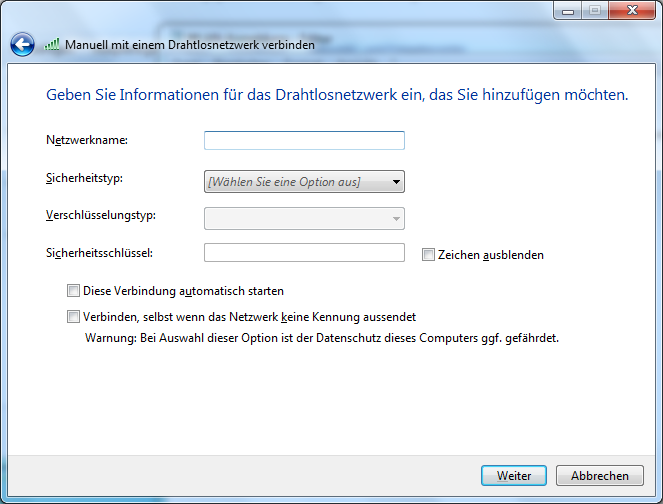
Task: Click the blue back arrow button
Action: 22,45
